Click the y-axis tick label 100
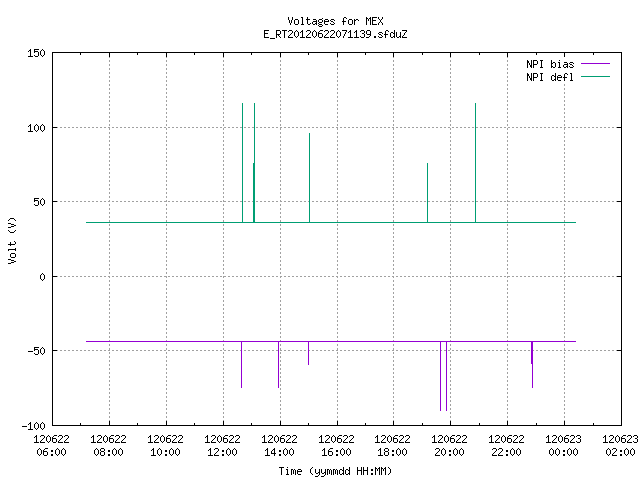 [x=36, y=128]
